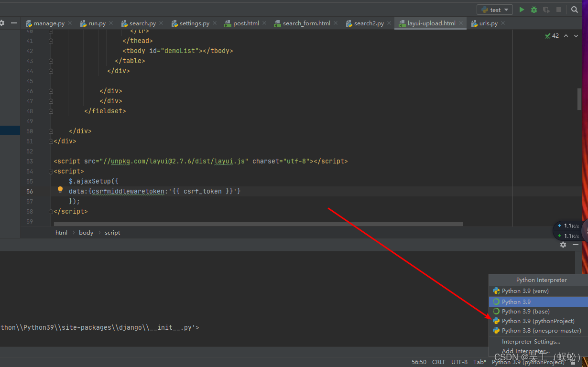Collapse fold marker at line 48 fieldset
This screenshot has height=367, width=588.
[51, 111]
